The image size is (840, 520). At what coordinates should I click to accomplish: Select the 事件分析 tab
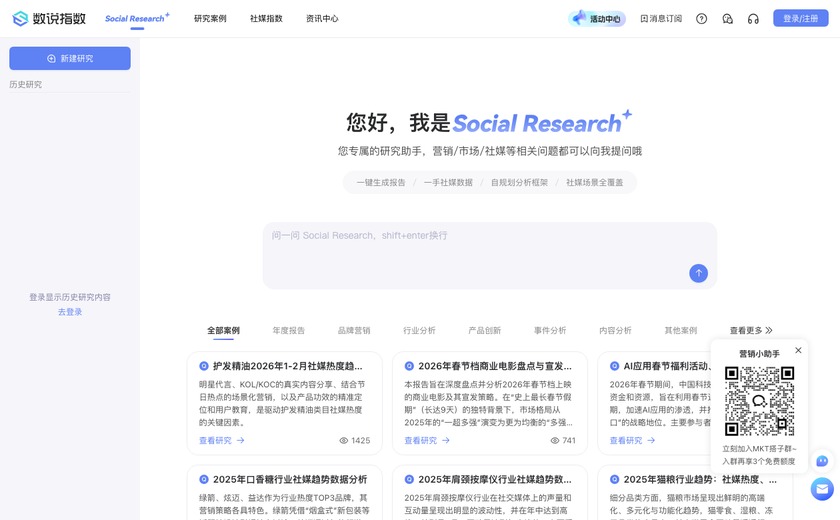tap(550, 330)
